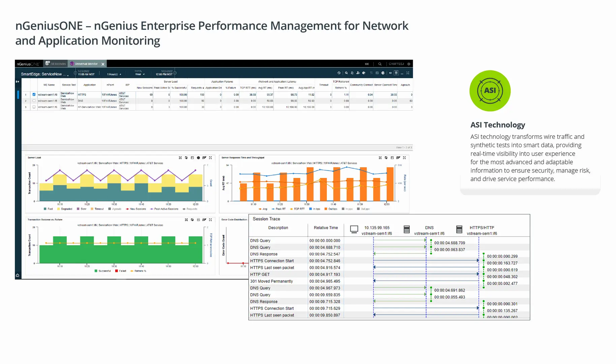The width and height of the screenshot is (616, 364).
Task: Click the refresh icon in monitor toolbar
Action: point(339,73)
